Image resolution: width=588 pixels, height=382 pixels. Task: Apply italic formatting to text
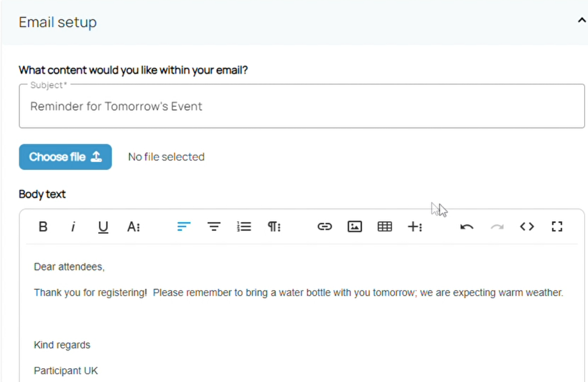(x=73, y=226)
